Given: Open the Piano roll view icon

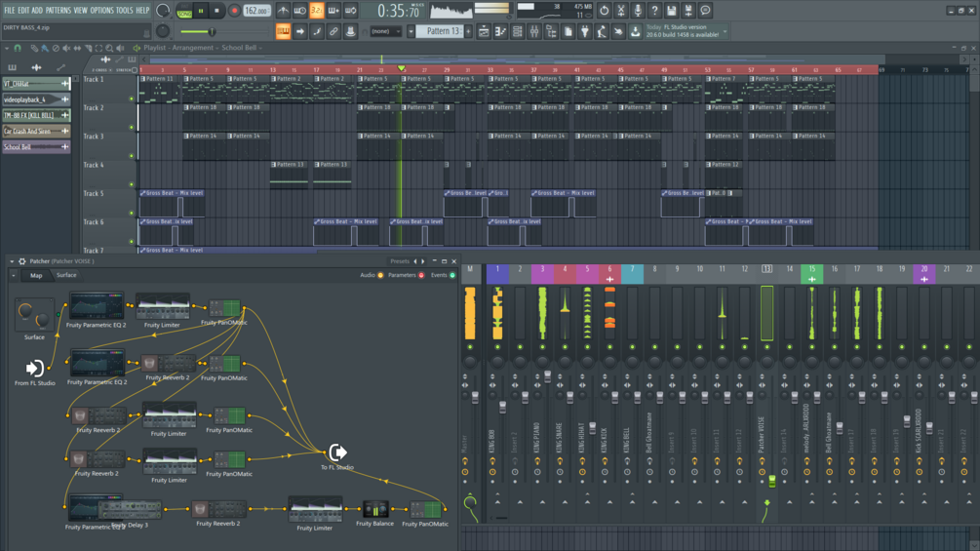Looking at the screenshot, I should [x=500, y=31].
